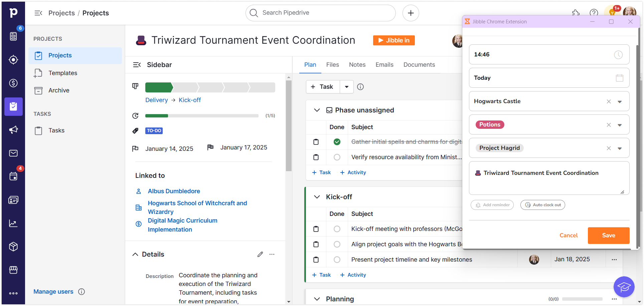This screenshot has height=306, width=644.
Task: Open the Mail envelope icon in left rail
Action: pos(13,153)
